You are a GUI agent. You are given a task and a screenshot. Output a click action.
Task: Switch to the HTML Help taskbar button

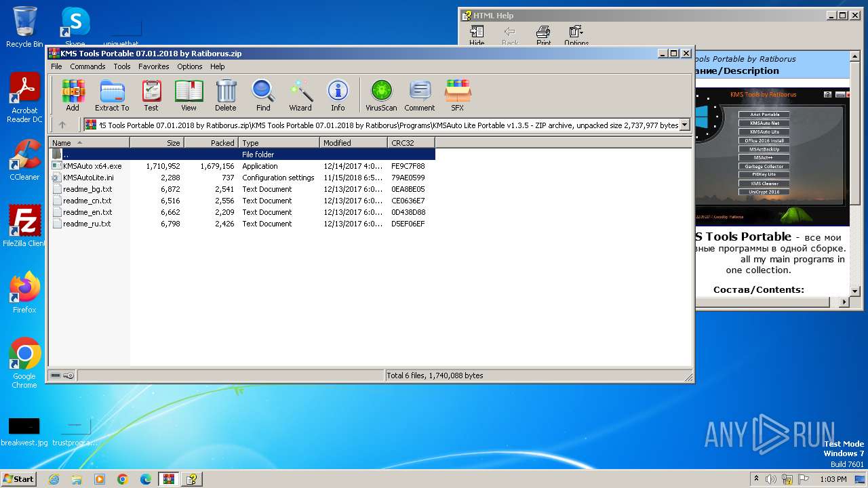coord(192,479)
